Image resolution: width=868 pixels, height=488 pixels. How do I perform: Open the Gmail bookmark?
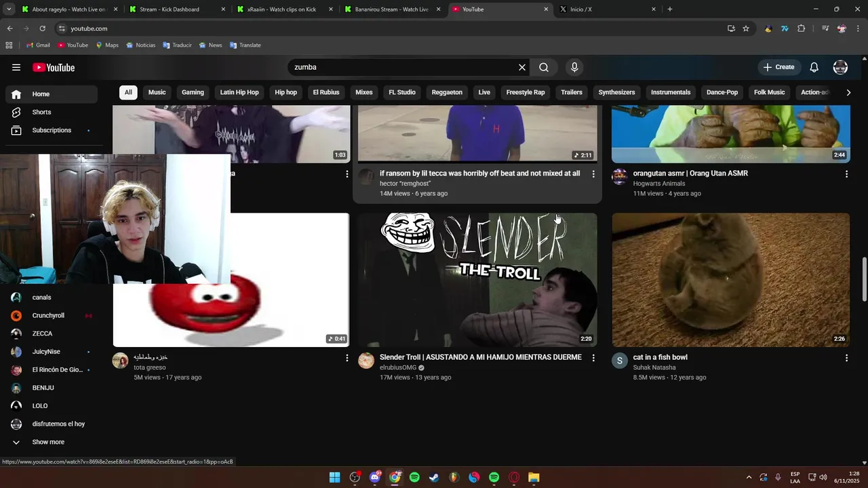coord(38,45)
